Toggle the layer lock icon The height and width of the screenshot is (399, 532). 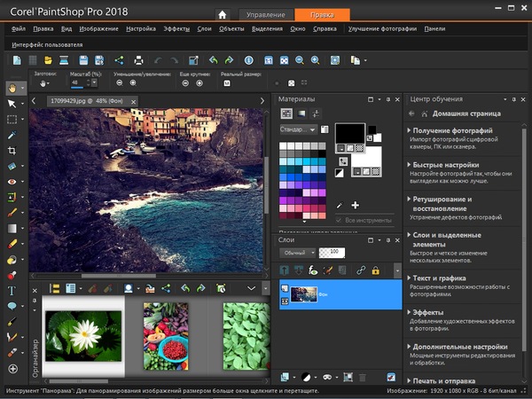point(375,270)
